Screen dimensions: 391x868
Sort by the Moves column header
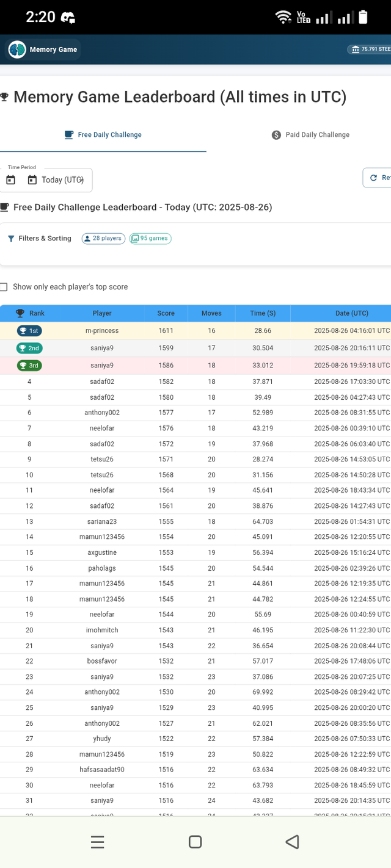211,313
